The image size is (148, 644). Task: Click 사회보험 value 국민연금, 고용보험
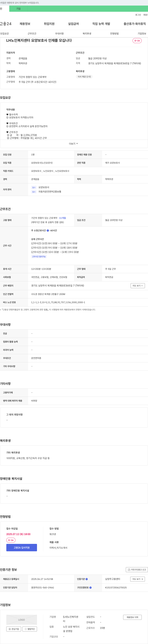[x=49, y=277]
